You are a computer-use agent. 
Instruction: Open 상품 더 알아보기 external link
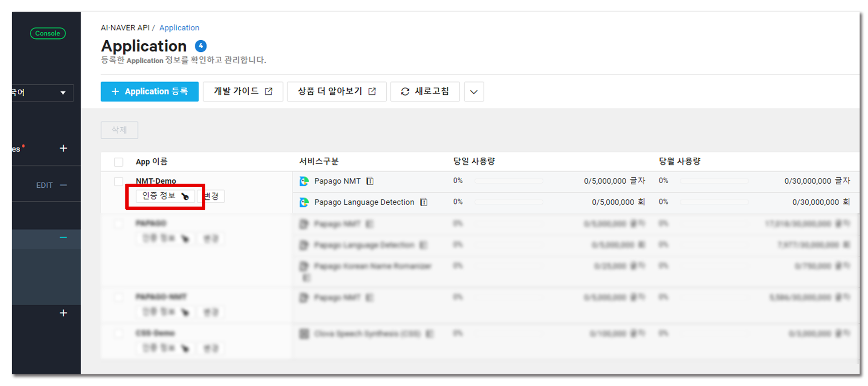337,92
